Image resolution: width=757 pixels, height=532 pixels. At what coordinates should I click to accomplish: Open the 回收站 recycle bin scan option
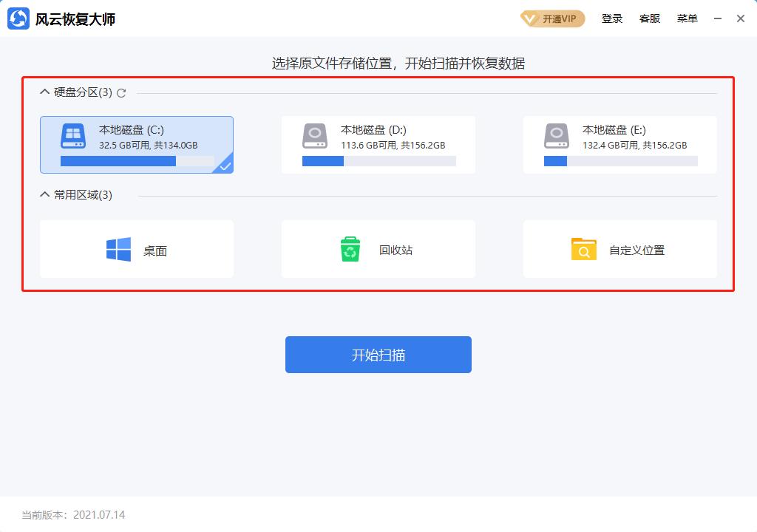(x=350, y=249)
